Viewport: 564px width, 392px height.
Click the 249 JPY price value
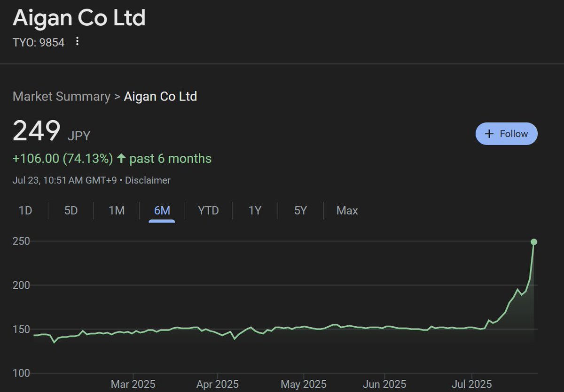coord(51,131)
